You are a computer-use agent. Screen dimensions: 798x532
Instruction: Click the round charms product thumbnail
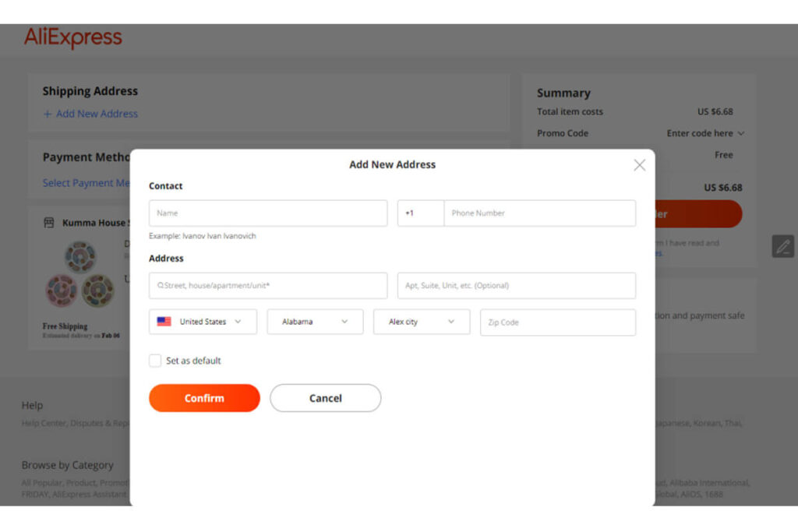pyautogui.click(x=80, y=277)
